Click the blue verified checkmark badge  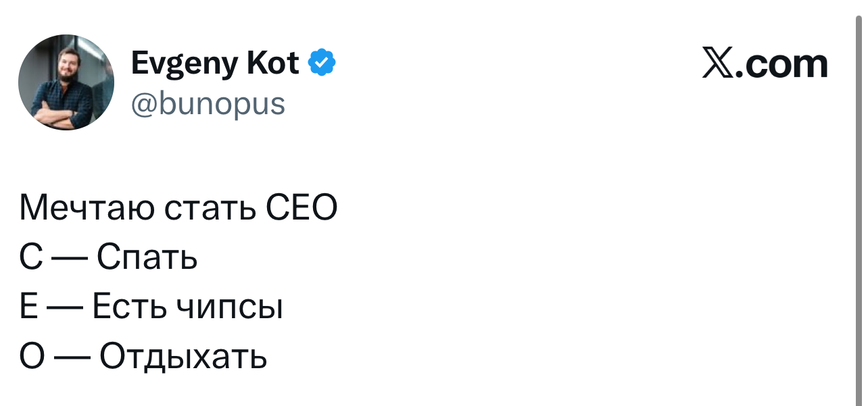[322, 64]
